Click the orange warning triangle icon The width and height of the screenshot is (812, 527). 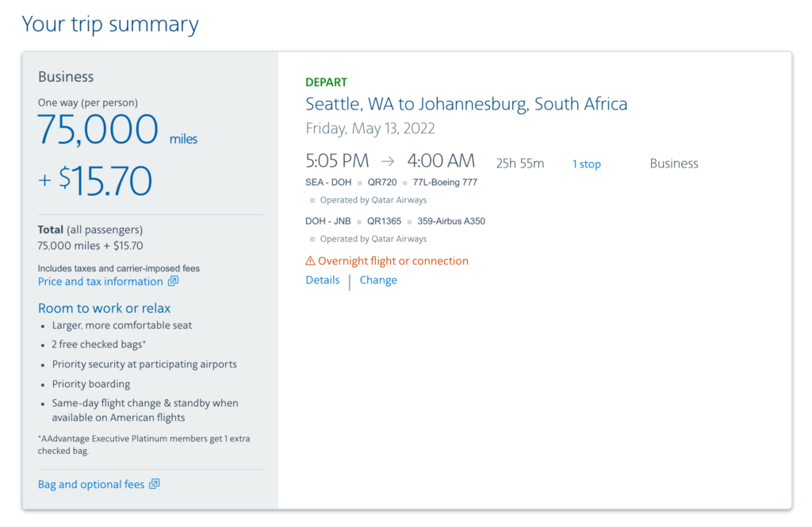(x=309, y=260)
